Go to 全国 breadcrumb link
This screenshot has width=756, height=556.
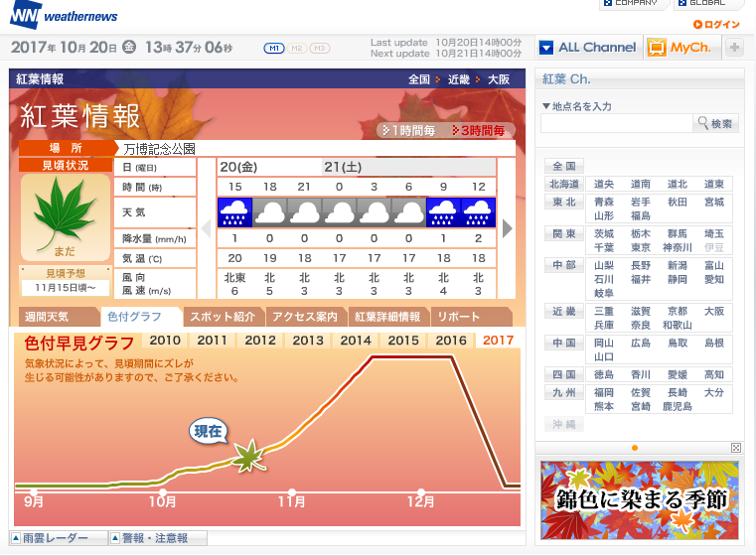(419, 79)
